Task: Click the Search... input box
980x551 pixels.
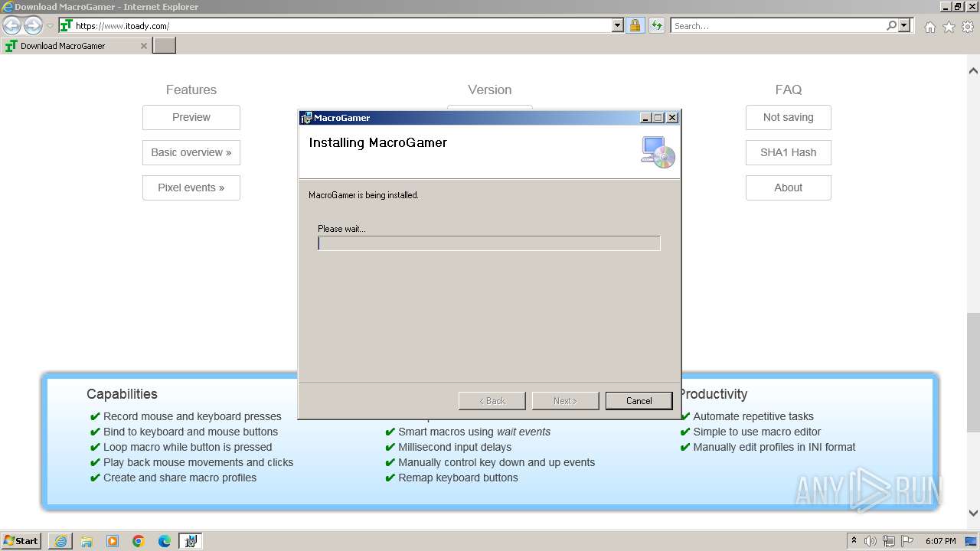Action: click(778, 25)
